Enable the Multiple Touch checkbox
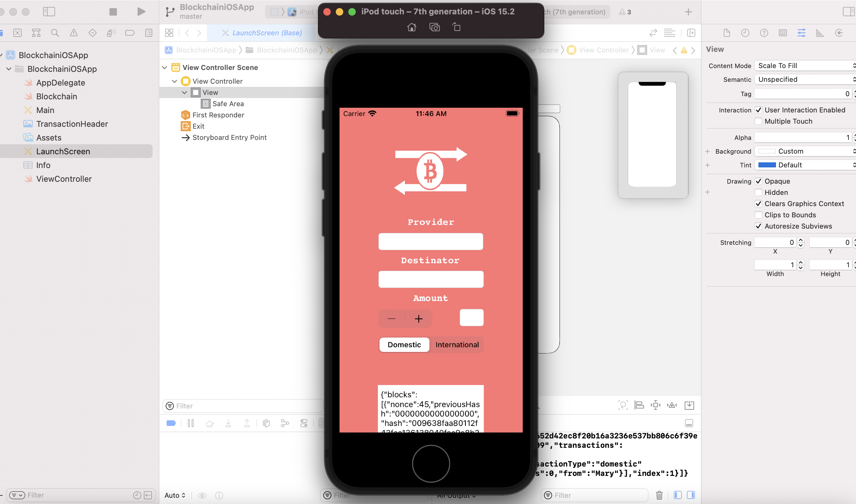This screenshot has width=856, height=504. [758, 121]
